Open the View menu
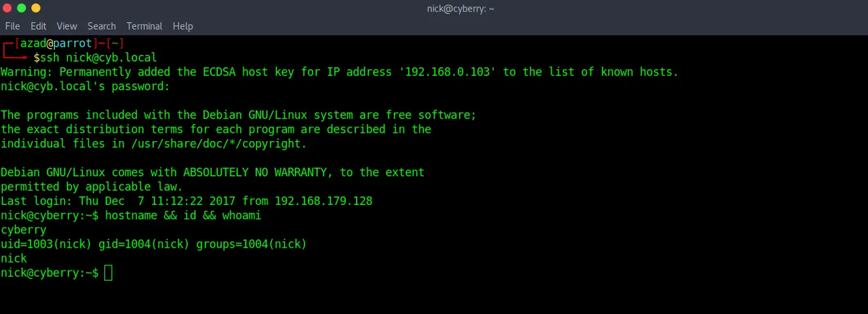The width and height of the screenshot is (868, 314). [66, 26]
